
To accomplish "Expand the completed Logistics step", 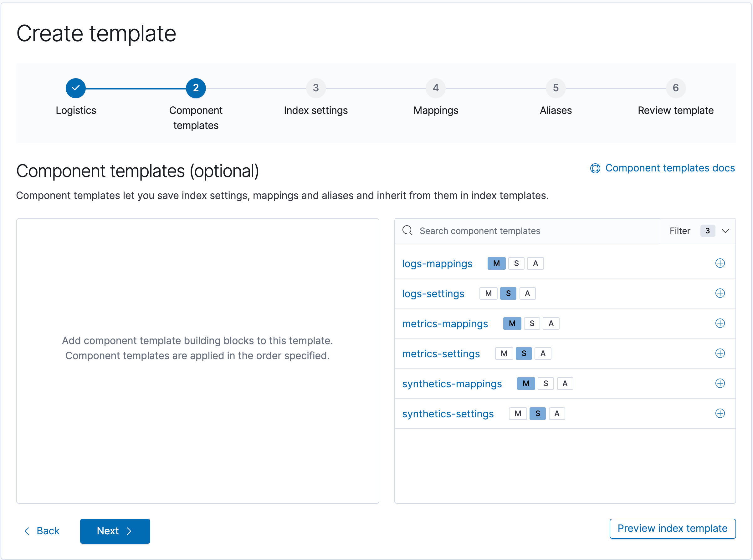I will pos(76,88).
